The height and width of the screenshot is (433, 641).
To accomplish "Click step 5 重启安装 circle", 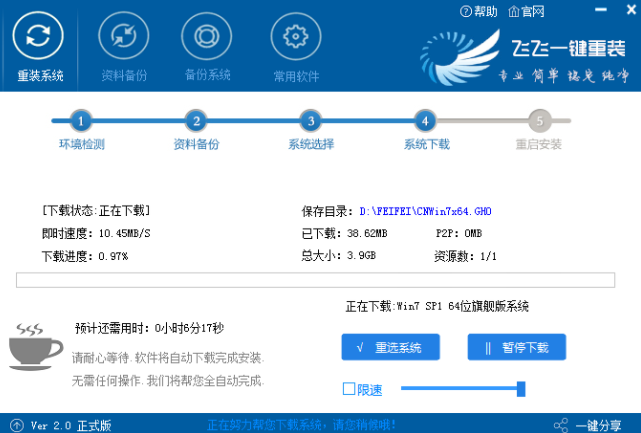I will click(539, 121).
